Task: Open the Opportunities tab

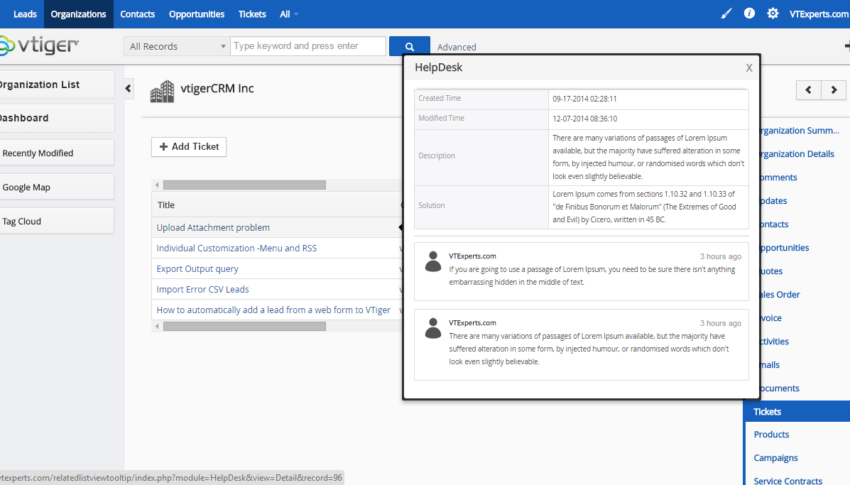Action: pyautogui.click(x=196, y=14)
